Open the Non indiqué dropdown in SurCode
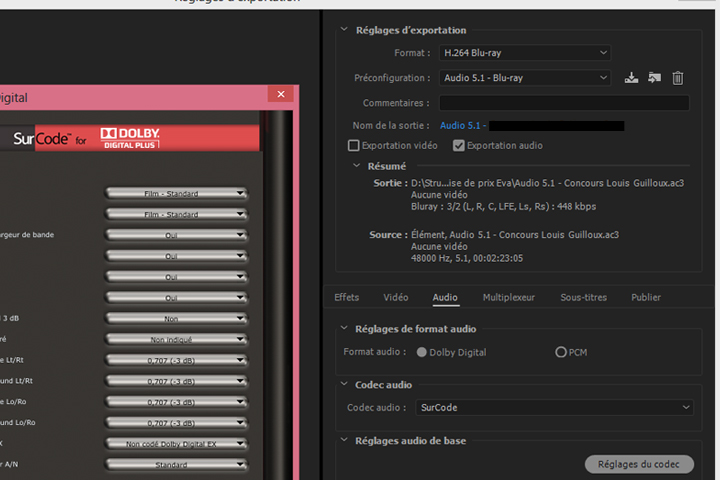This screenshot has height=480, width=720. click(176, 340)
